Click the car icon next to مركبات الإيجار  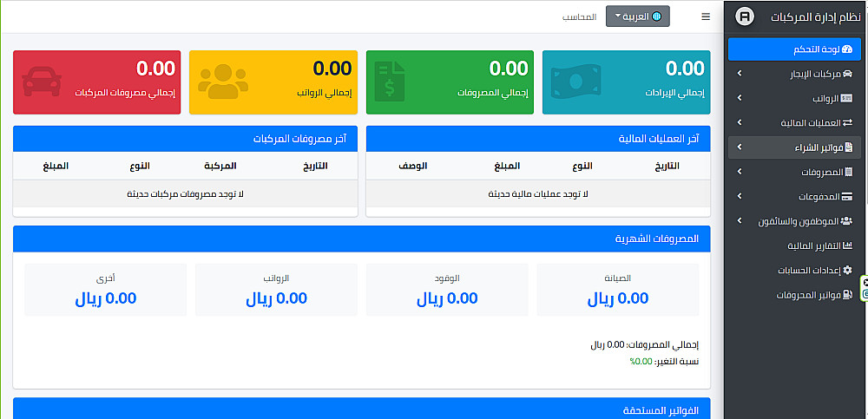(x=847, y=73)
